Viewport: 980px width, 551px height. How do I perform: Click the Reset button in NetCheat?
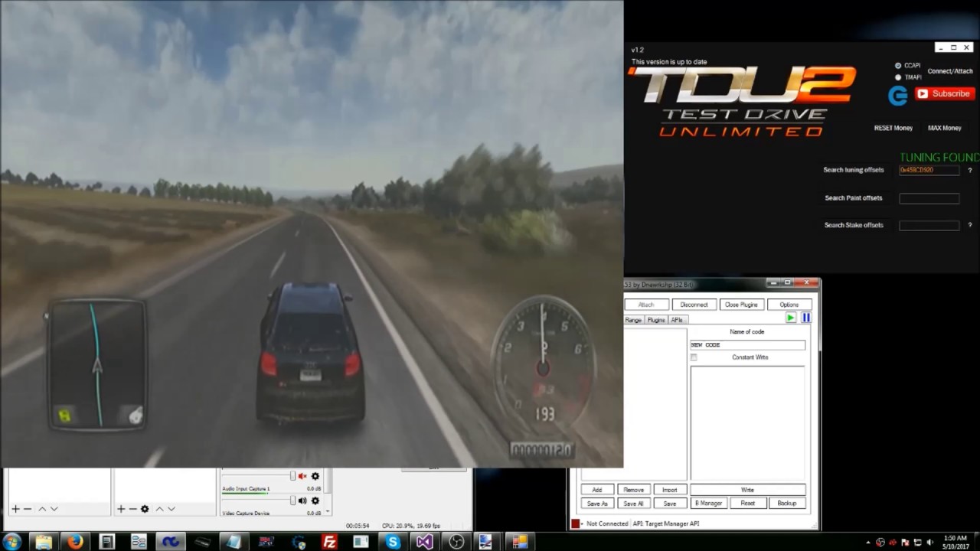pyautogui.click(x=747, y=504)
